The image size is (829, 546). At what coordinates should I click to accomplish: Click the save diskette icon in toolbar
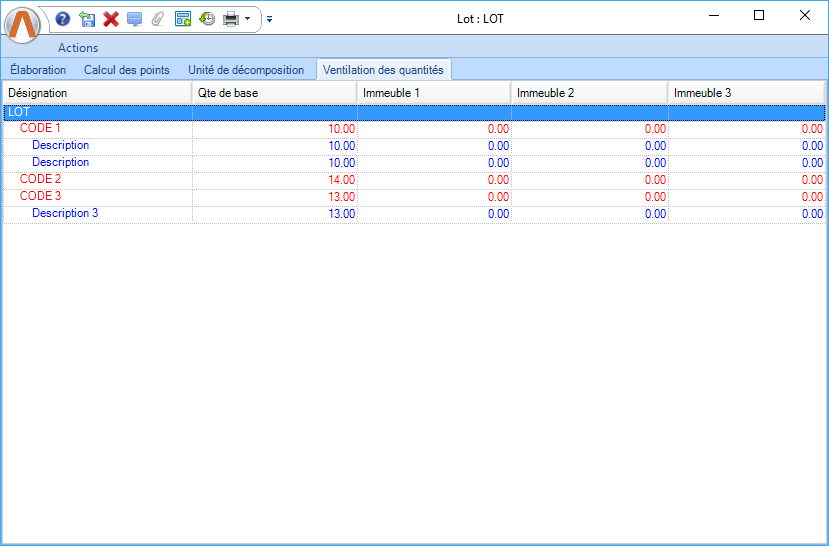(x=87, y=19)
